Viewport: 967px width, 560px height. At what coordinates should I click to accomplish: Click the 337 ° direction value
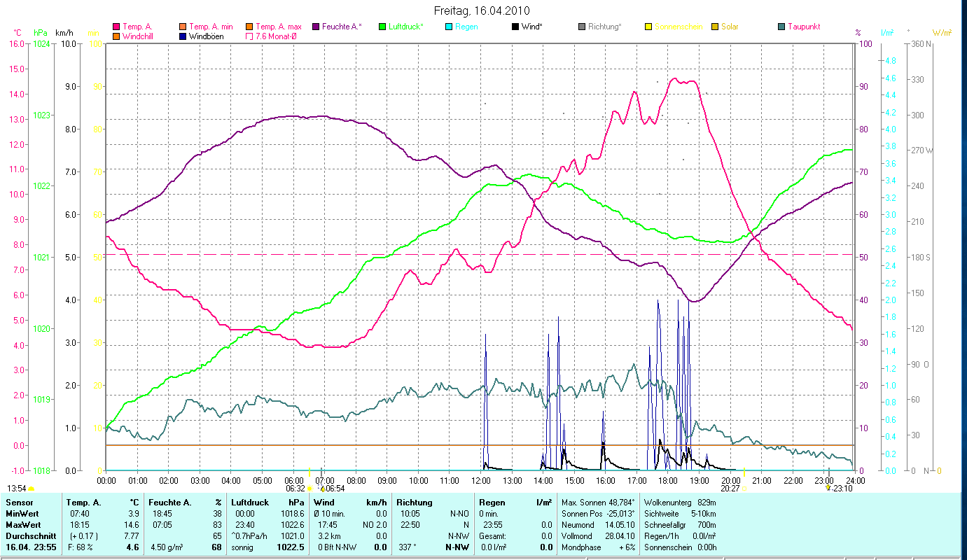(408, 547)
